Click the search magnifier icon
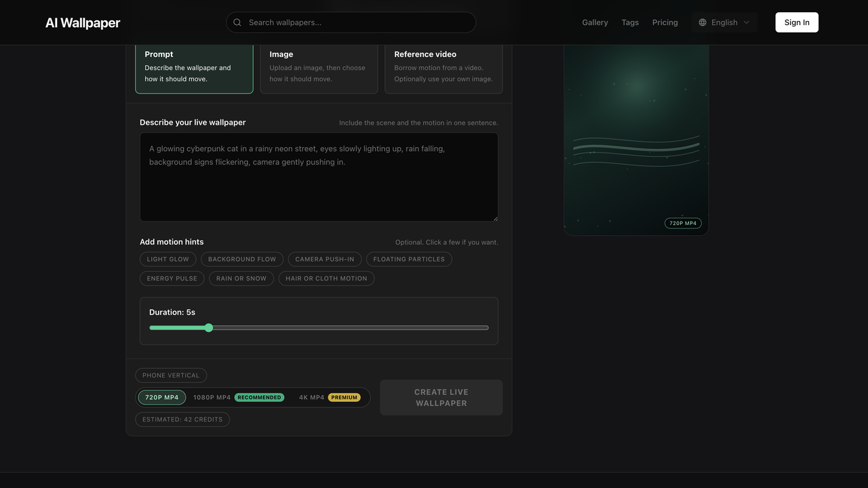 pos(237,22)
